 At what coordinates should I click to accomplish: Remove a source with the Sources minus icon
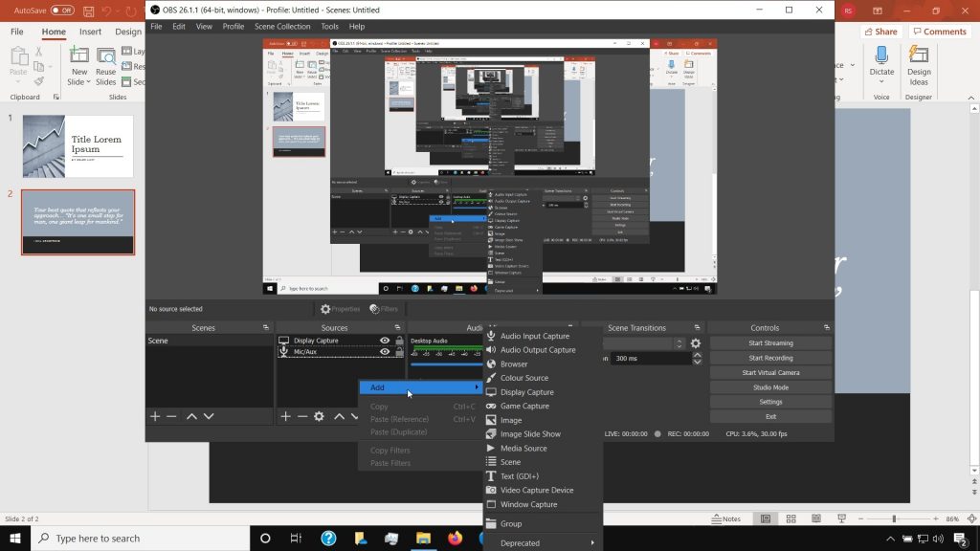302,416
